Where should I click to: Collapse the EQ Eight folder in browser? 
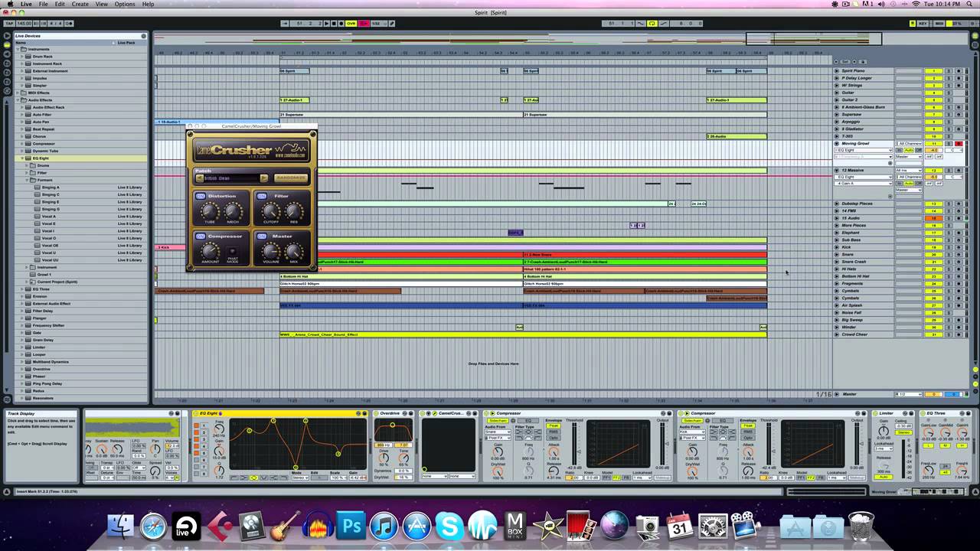click(x=21, y=158)
